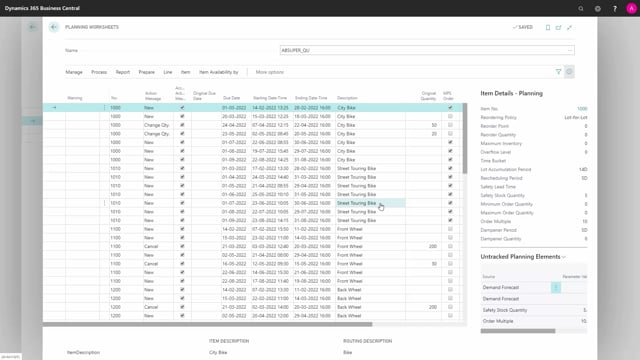Toggle the filter pane funnel icon
640x360 pixels.
(x=558, y=72)
